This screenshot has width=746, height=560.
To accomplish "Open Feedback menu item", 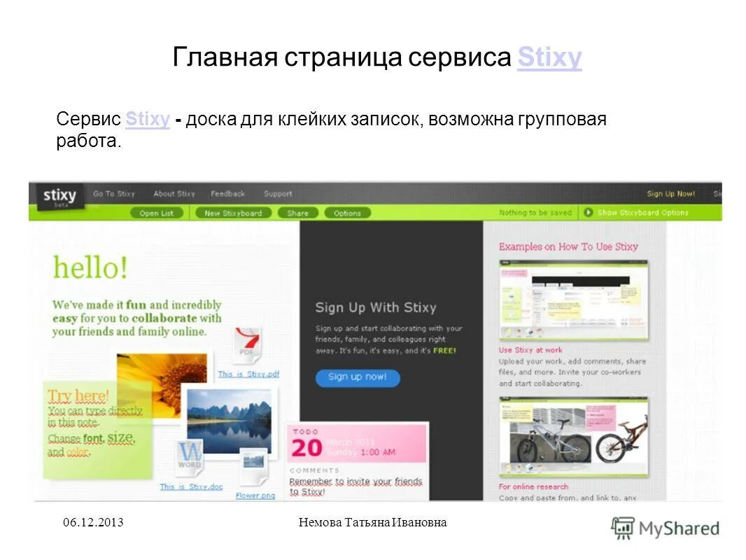I will [x=228, y=194].
